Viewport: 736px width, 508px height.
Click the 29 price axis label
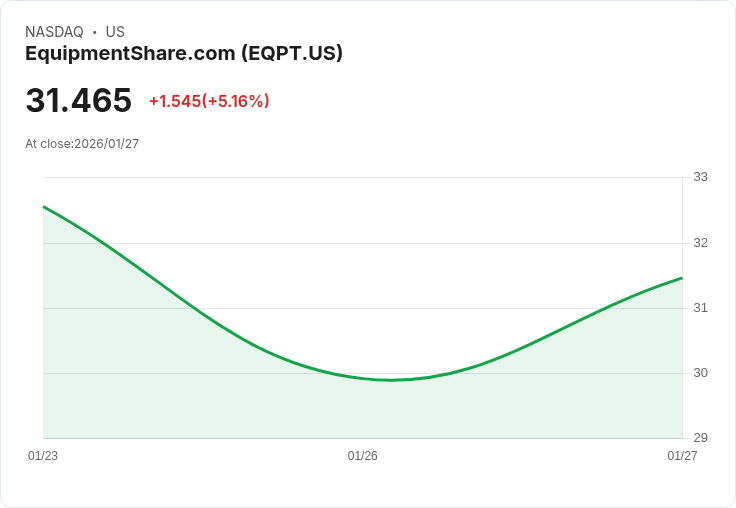point(700,438)
